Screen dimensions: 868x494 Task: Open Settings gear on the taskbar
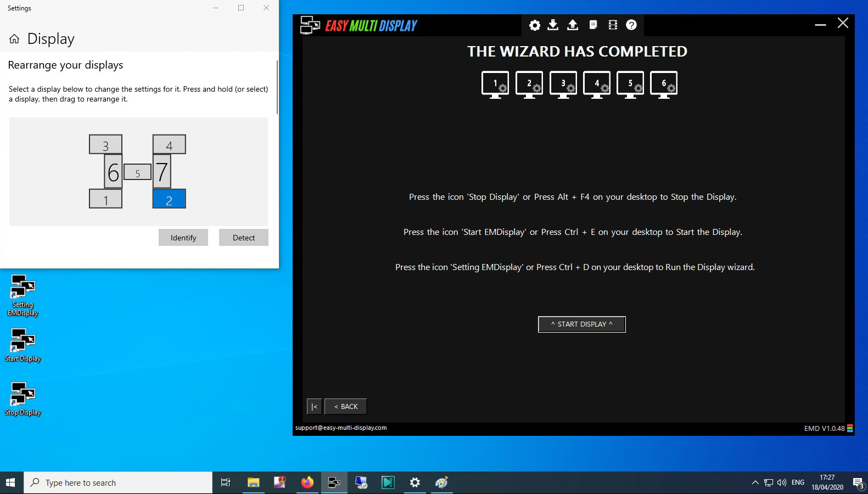coord(415,482)
